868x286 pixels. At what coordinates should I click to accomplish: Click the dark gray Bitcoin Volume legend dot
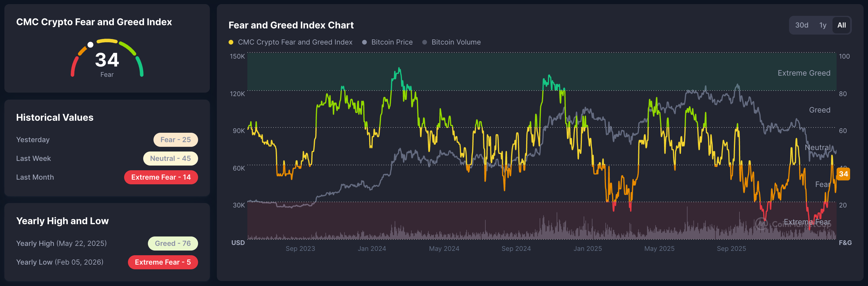coord(425,42)
